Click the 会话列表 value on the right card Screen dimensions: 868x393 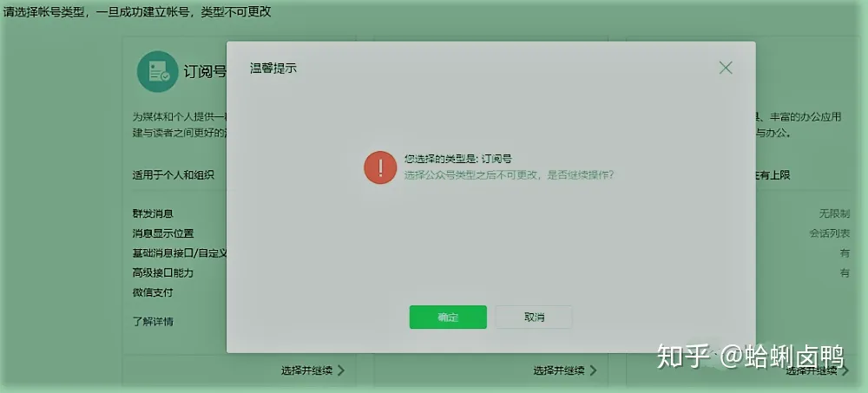[x=830, y=233]
